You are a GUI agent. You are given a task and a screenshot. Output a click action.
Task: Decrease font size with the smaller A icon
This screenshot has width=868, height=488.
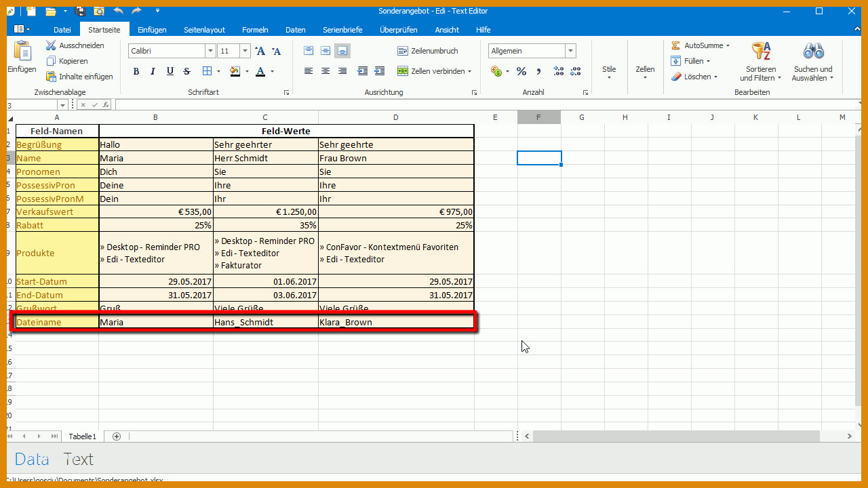pos(276,51)
